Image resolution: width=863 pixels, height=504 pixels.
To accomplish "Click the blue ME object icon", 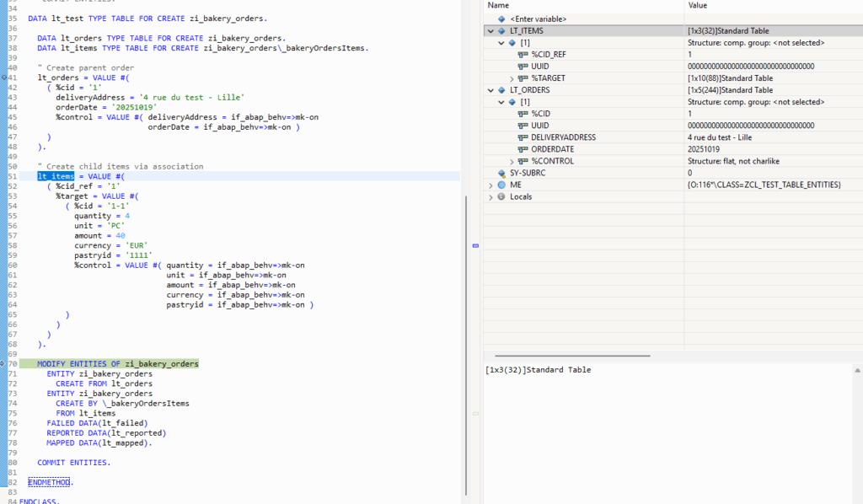I will [x=502, y=185].
